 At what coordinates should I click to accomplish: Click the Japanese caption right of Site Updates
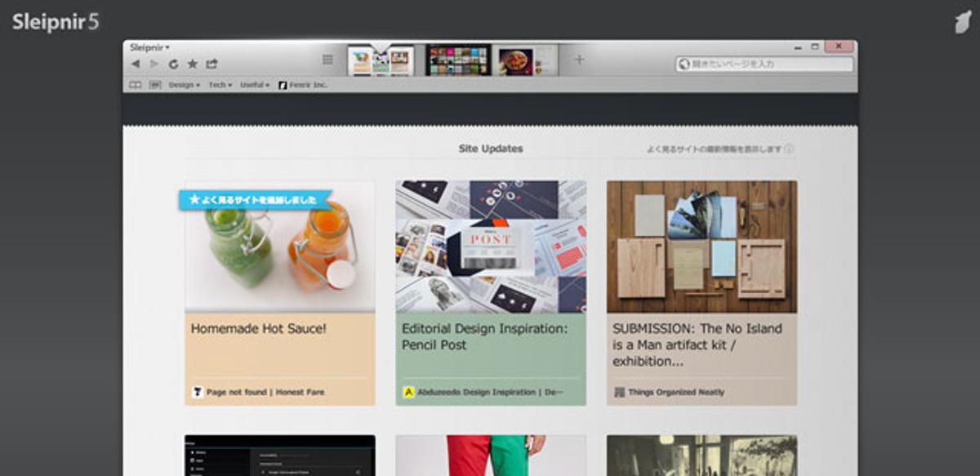(714, 149)
